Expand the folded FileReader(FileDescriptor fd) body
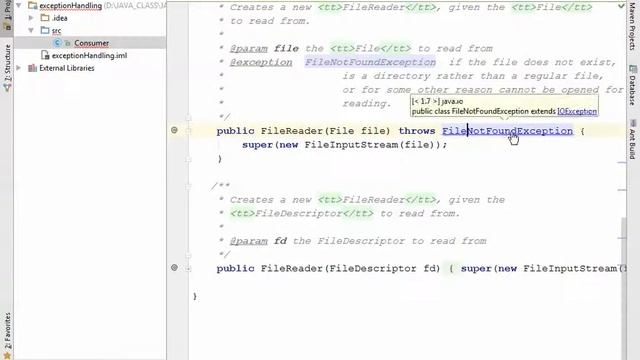The height and width of the screenshot is (360, 640). coord(188,269)
